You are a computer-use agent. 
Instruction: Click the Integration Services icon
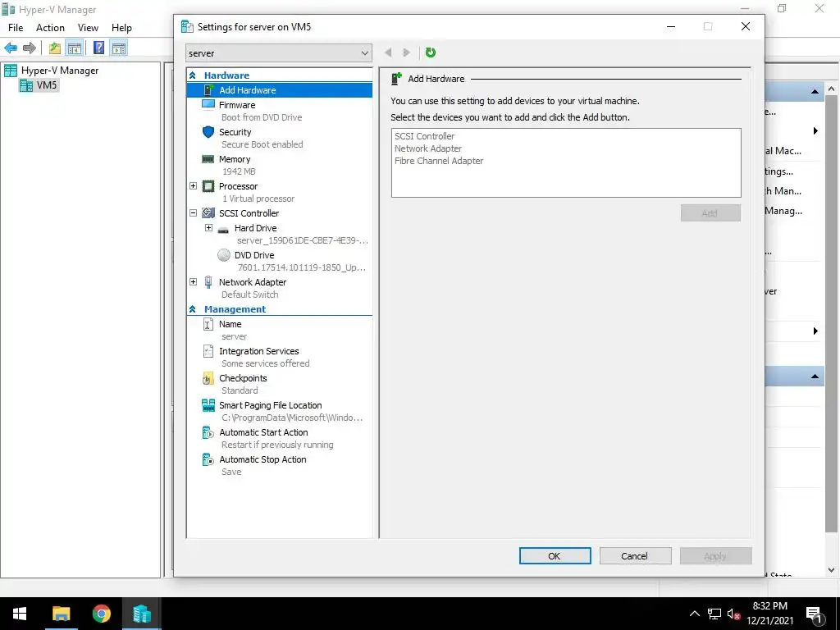click(x=208, y=351)
